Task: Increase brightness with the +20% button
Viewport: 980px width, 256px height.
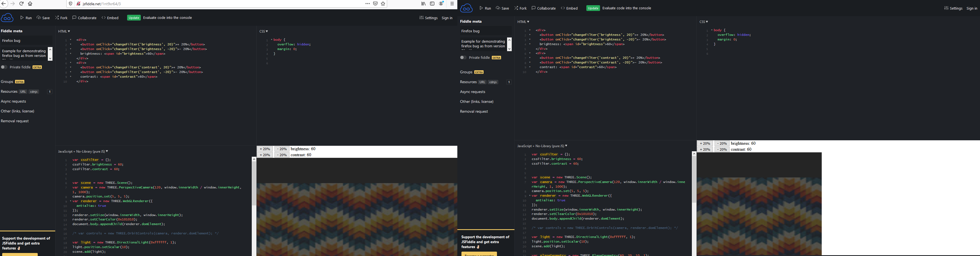Action: 265,149
